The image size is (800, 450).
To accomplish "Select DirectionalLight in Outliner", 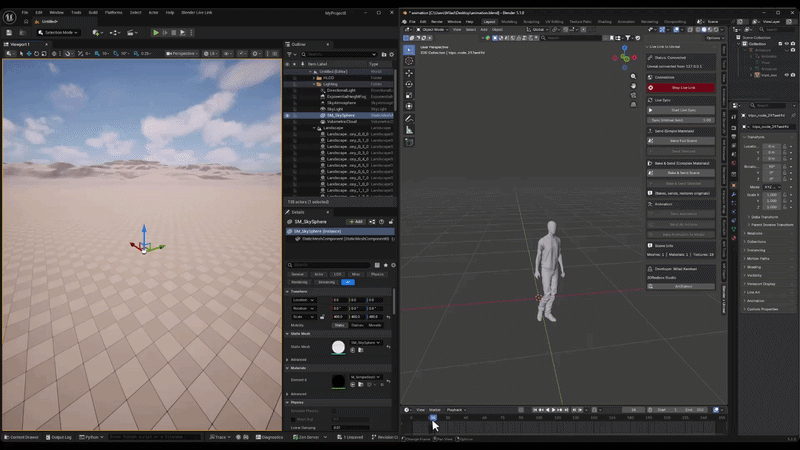I will (339, 90).
